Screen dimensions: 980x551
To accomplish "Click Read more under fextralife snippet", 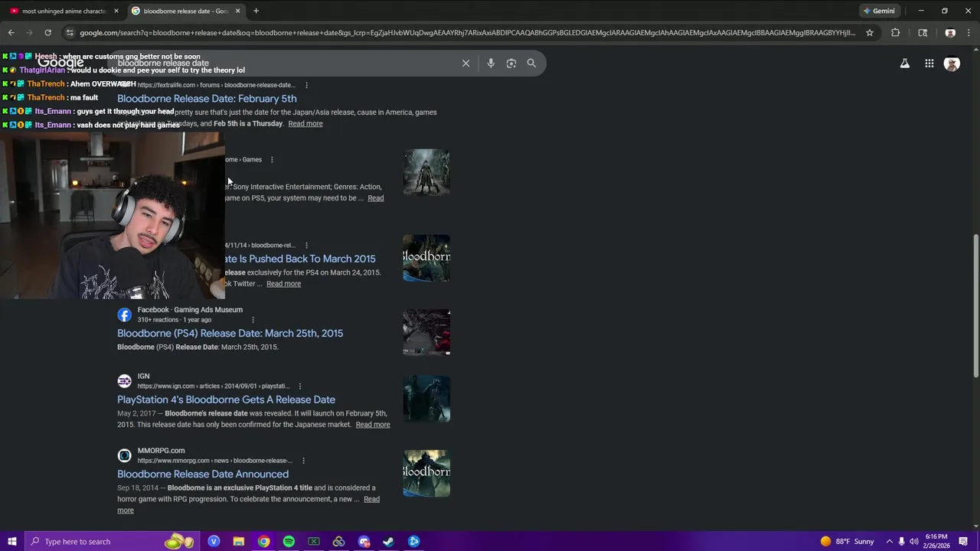I will coord(305,124).
